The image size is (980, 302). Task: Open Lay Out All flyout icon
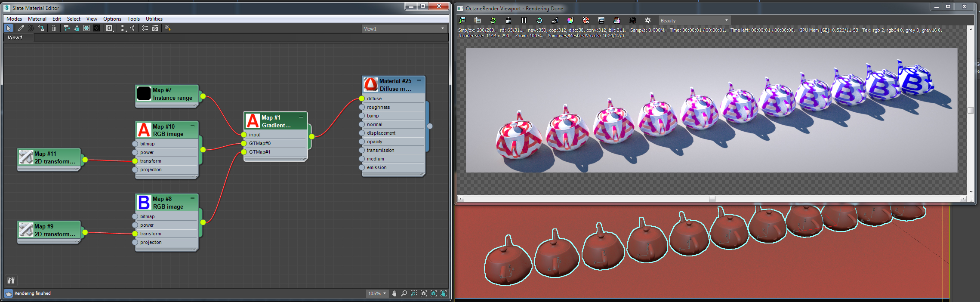[123, 28]
